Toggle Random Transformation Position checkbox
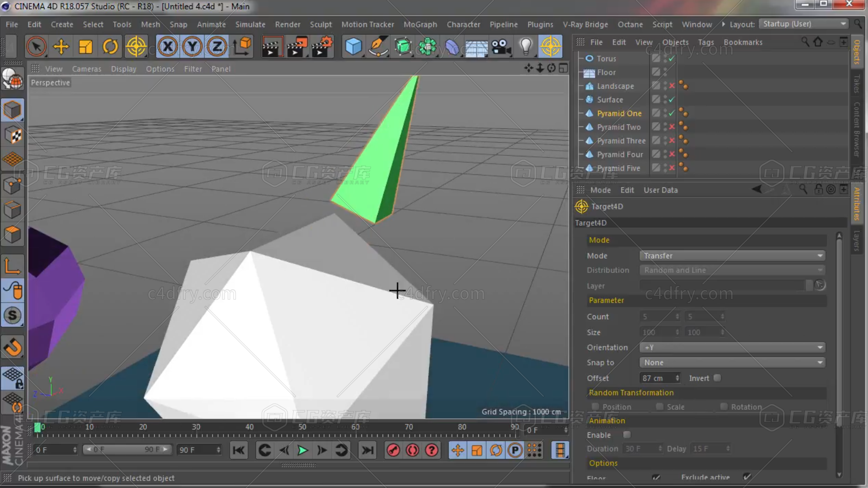 tap(595, 407)
